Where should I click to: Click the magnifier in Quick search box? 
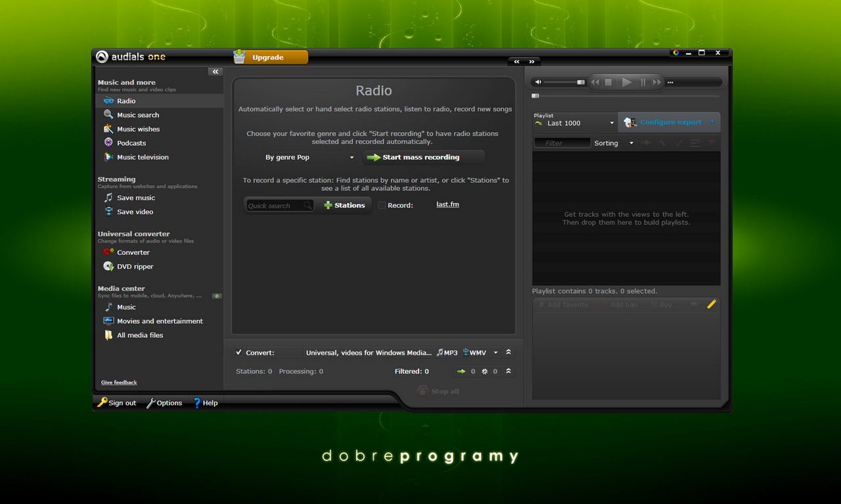coord(307,206)
